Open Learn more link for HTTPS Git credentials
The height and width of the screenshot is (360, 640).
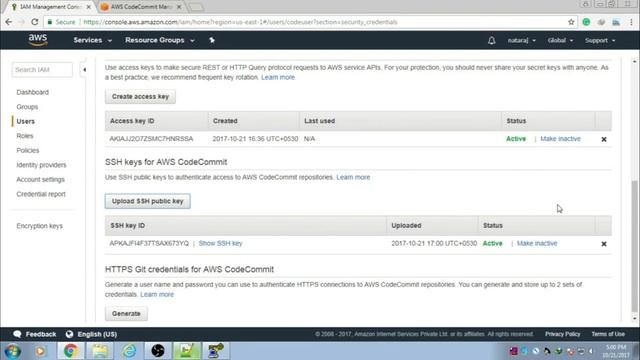point(157,294)
